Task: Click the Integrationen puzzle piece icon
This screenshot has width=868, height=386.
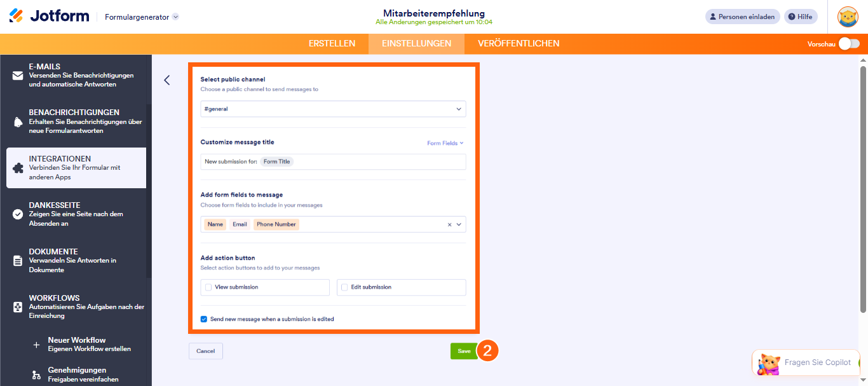Action: coord(18,169)
